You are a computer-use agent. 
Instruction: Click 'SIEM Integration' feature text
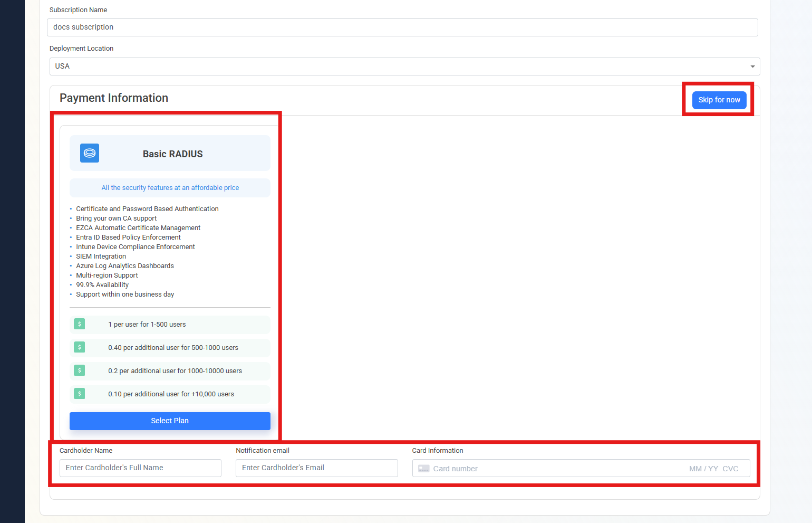(101, 256)
